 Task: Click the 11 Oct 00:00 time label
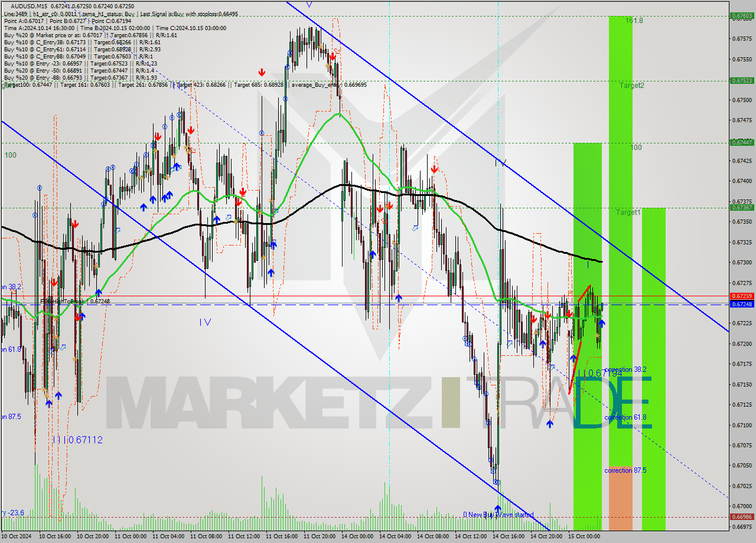[x=131, y=537]
